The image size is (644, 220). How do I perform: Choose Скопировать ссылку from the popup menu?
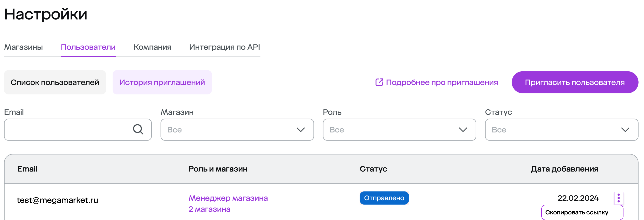pyautogui.click(x=576, y=212)
